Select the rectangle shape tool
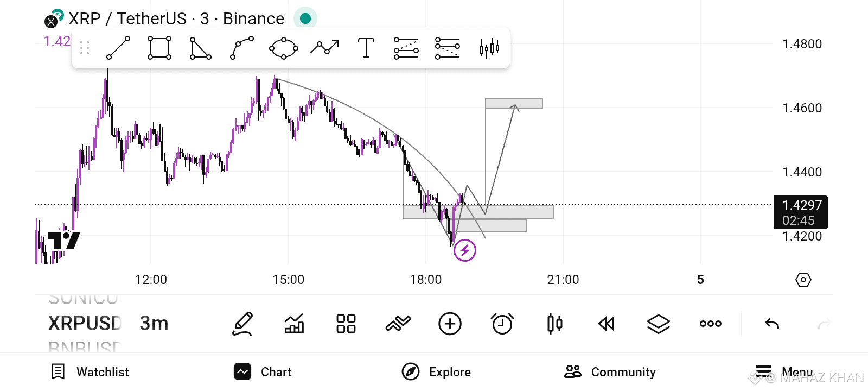 [x=159, y=48]
